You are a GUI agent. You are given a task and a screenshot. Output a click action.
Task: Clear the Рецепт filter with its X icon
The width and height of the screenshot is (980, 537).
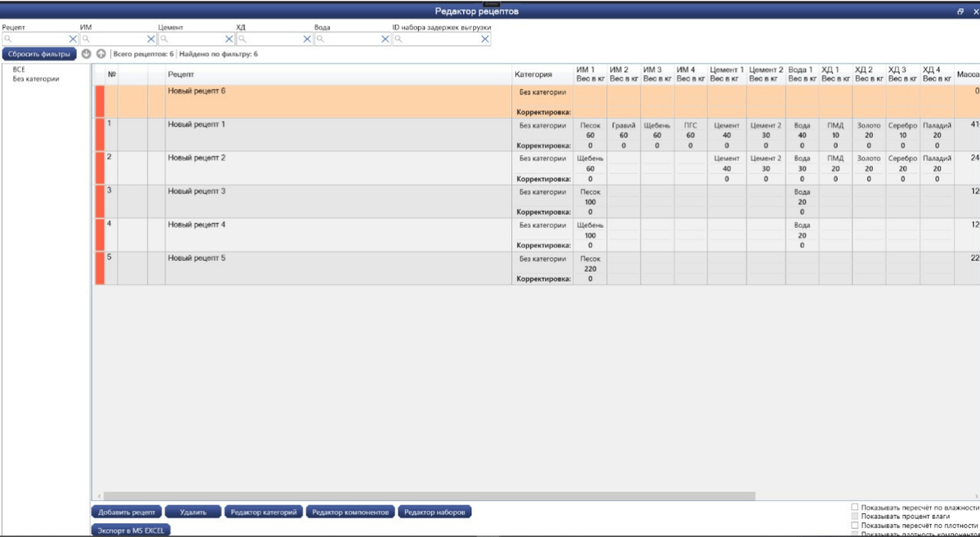pos(73,38)
